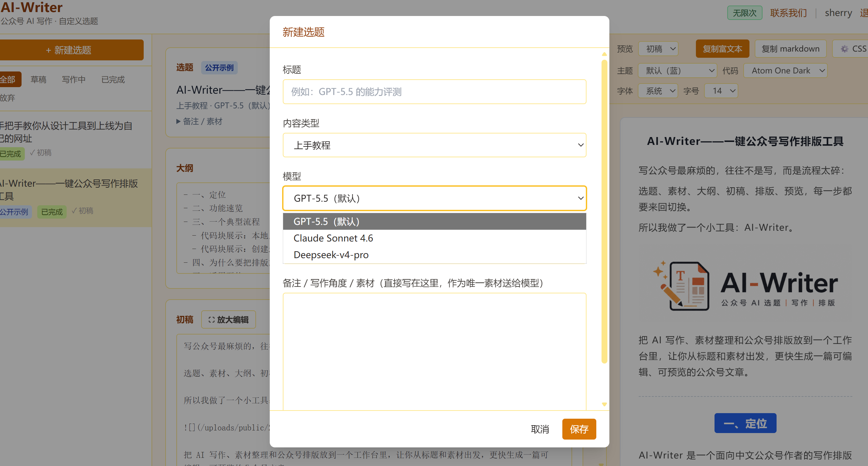Click the 新建选题 dialog title
The height and width of the screenshot is (466, 868).
[303, 32]
